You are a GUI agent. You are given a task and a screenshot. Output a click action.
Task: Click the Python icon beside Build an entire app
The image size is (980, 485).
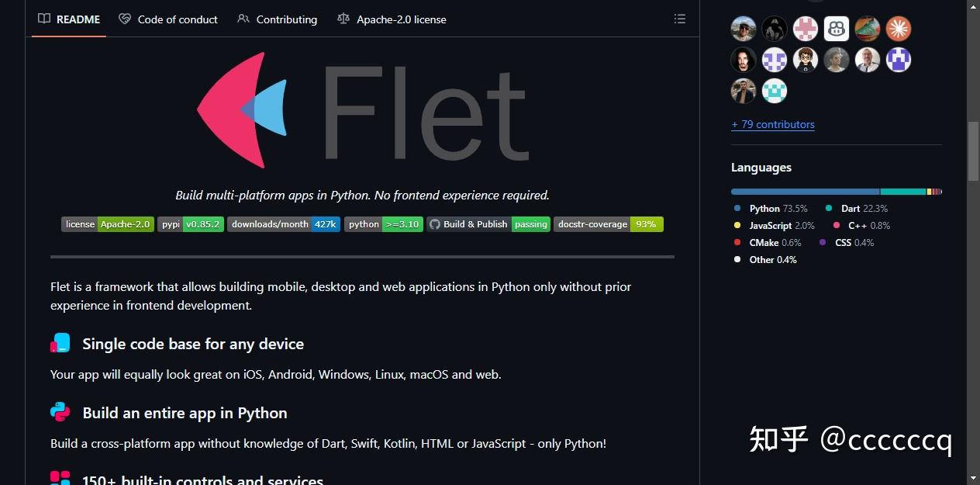coord(60,412)
